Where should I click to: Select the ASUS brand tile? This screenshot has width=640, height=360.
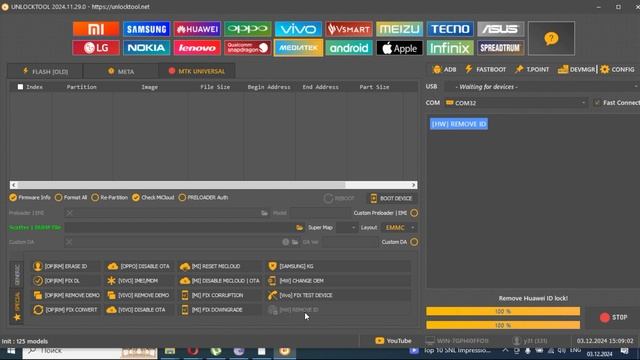point(501,29)
